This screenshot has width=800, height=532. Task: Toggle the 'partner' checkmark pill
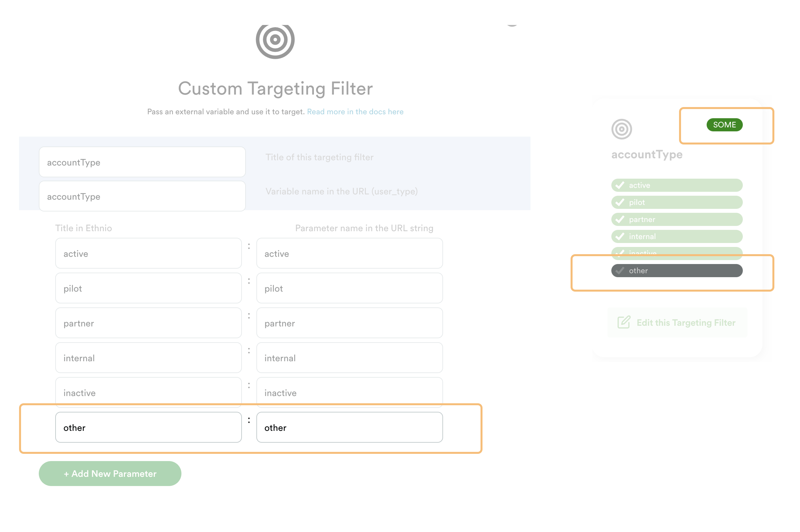[676, 219]
